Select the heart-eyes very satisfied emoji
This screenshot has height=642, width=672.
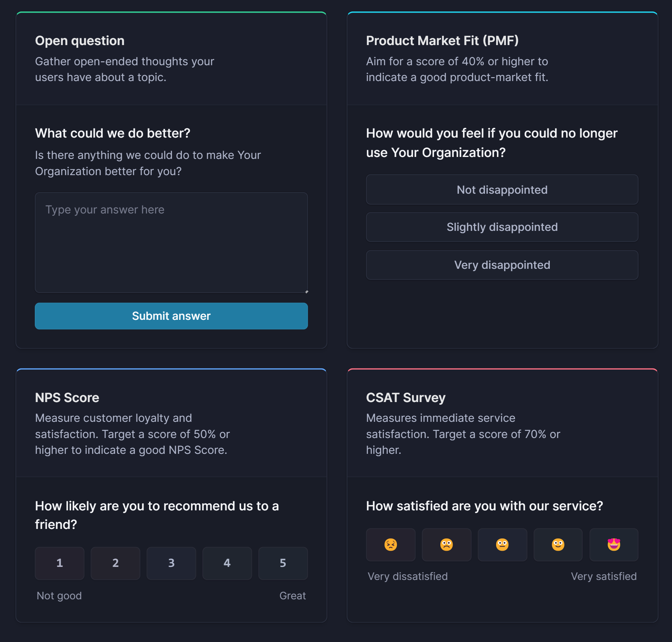[613, 545]
